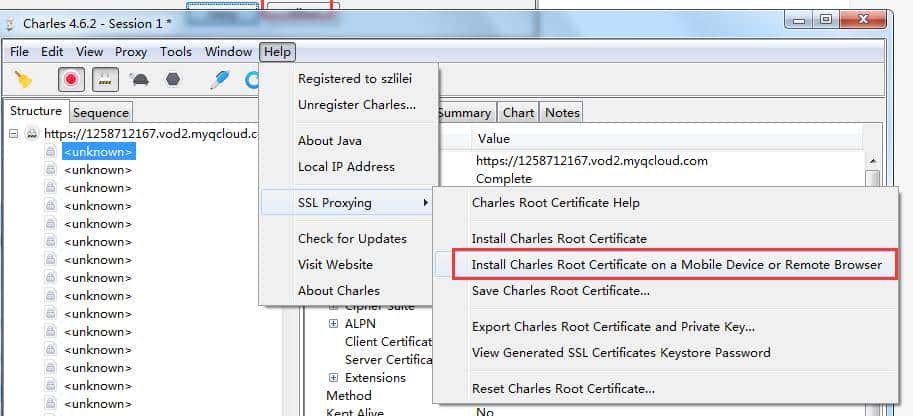The width and height of the screenshot is (913, 416).
Task: Enable throttling with the turtle icon
Action: coord(139,79)
